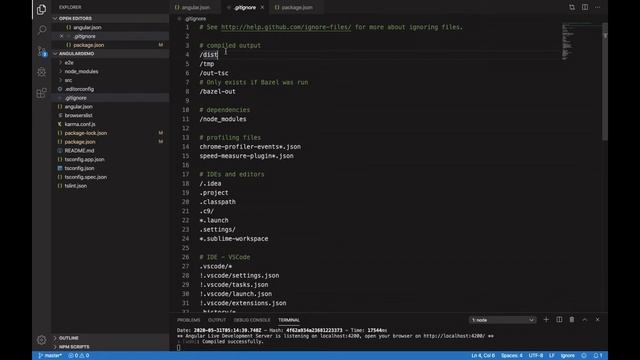Open the Problems panel tab
The width and height of the screenshot is (640, 360).
click(189, 320)
